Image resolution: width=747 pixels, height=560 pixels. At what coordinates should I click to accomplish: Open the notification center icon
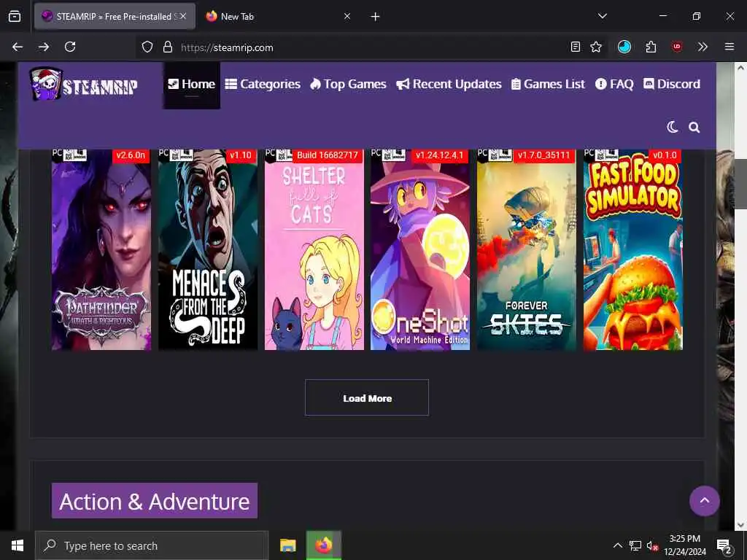(724, 546)
